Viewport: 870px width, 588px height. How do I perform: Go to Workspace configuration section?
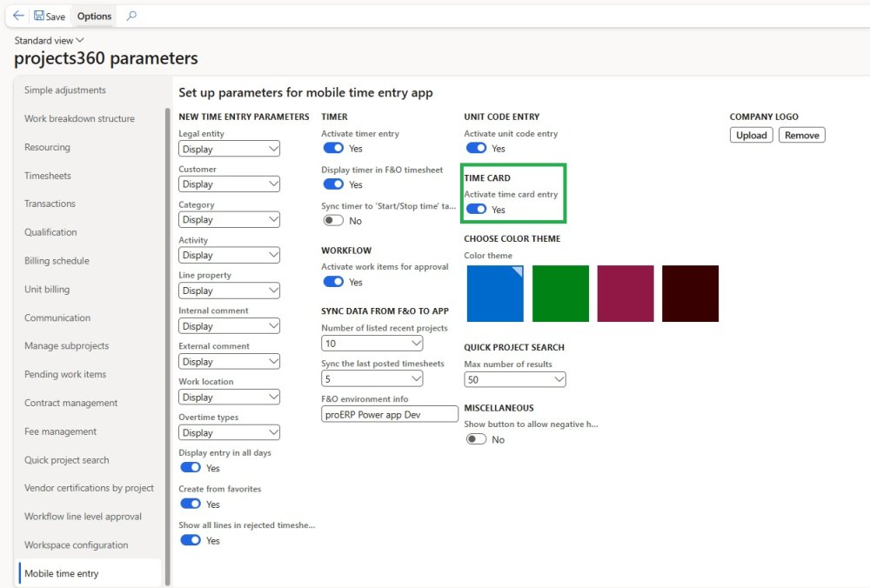[x=76, y=545]
